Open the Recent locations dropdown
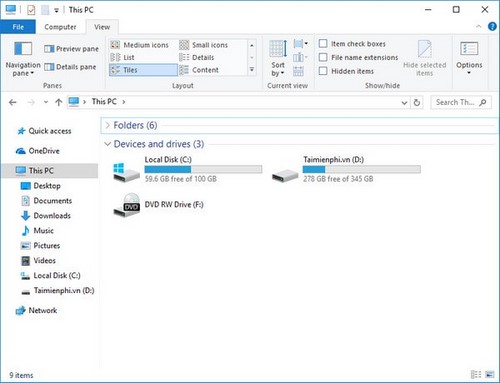Image resolution: width=500 pixels, height=383 pixels. [46, 102]
